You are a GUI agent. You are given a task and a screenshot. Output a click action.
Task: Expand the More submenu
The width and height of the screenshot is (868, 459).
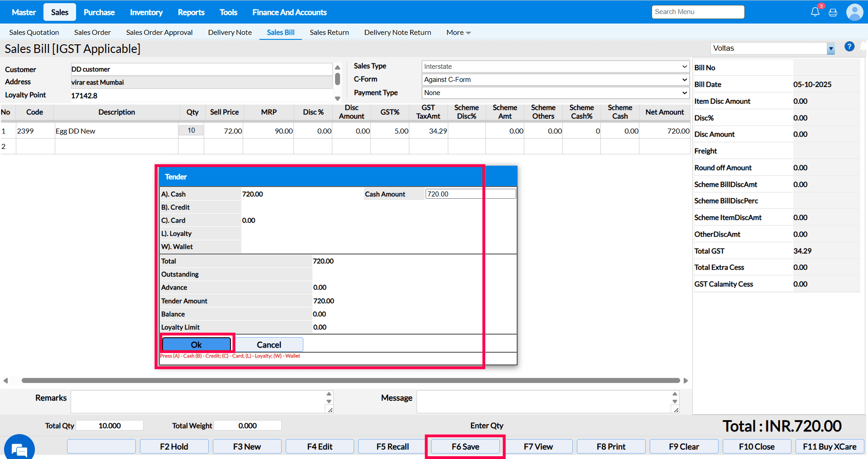(x=458, y=33)
